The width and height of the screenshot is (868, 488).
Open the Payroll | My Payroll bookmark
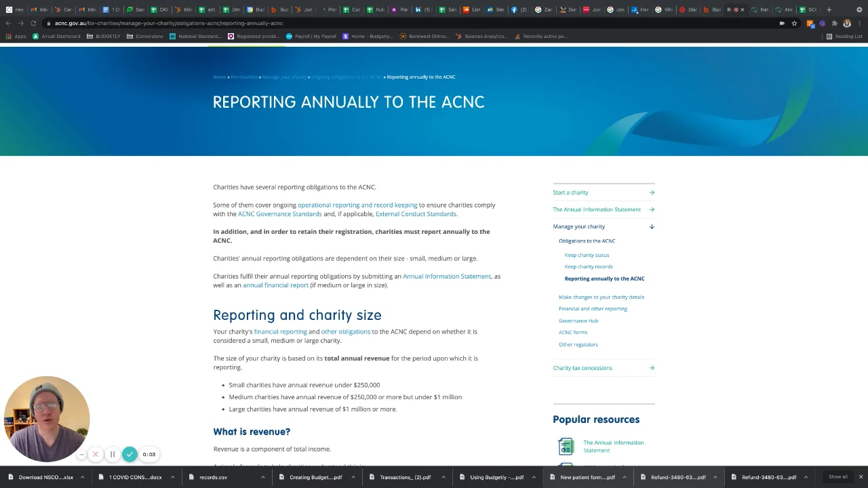(311, 36)
